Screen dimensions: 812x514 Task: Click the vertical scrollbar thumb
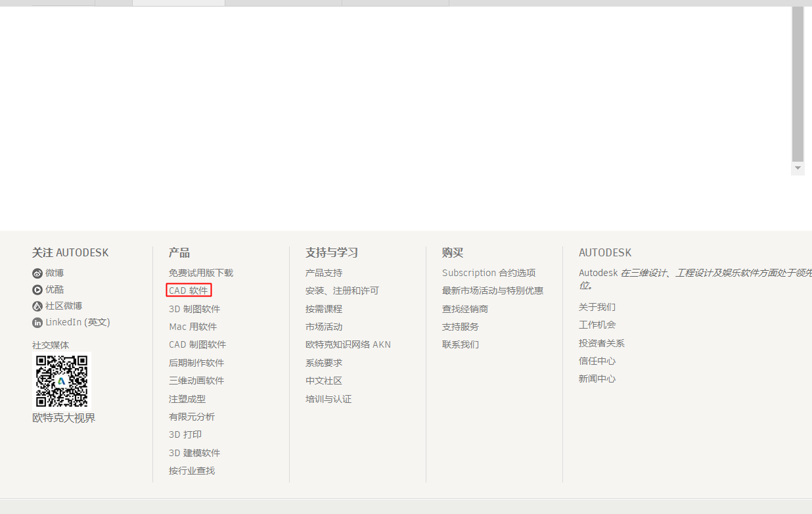[x=798, y=83]
